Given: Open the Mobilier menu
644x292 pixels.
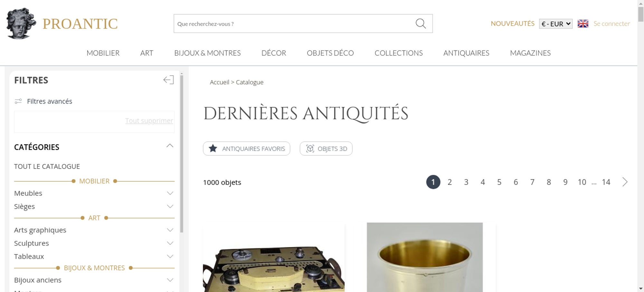Looking at the screenshot, I should 103,53.
